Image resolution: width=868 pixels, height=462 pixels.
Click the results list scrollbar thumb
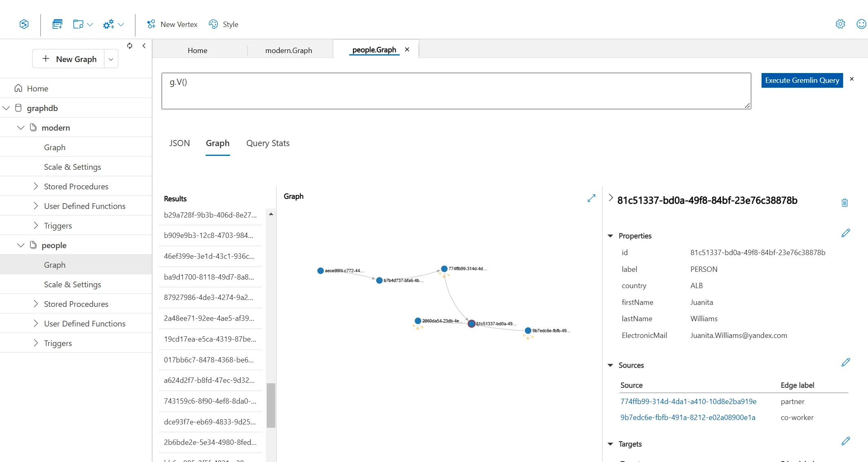click(x=271, y=405)
